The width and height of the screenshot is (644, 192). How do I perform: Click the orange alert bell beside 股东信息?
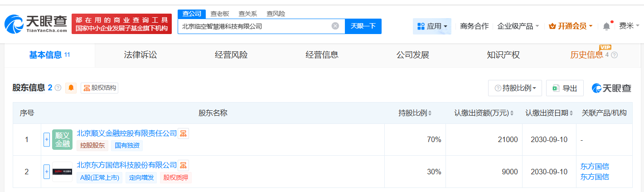tap(71, 88)
